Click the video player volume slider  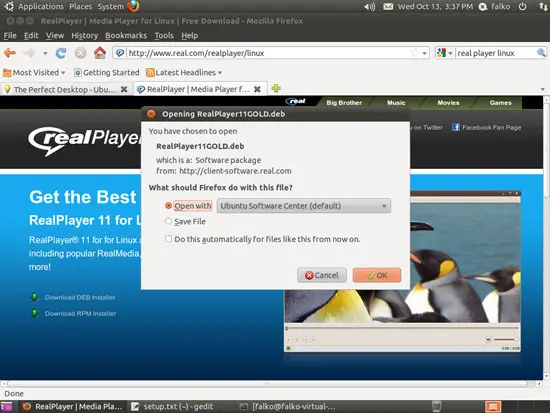[x=504, y=339]
